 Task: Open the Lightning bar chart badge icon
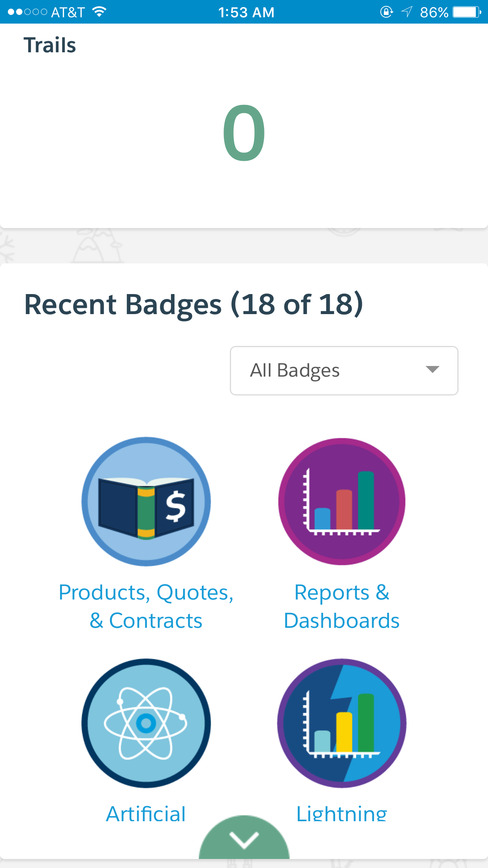342,723
